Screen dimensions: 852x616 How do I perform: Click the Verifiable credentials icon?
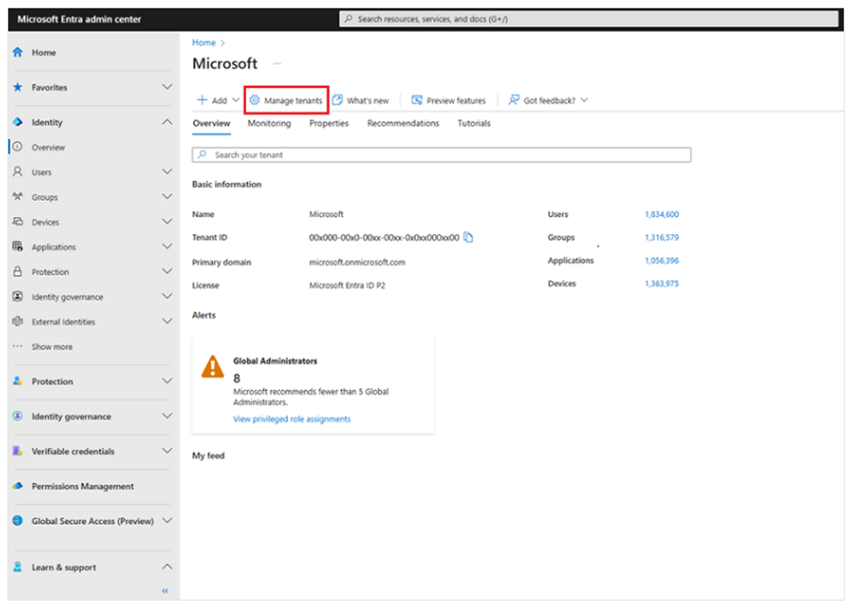(18, 451)
